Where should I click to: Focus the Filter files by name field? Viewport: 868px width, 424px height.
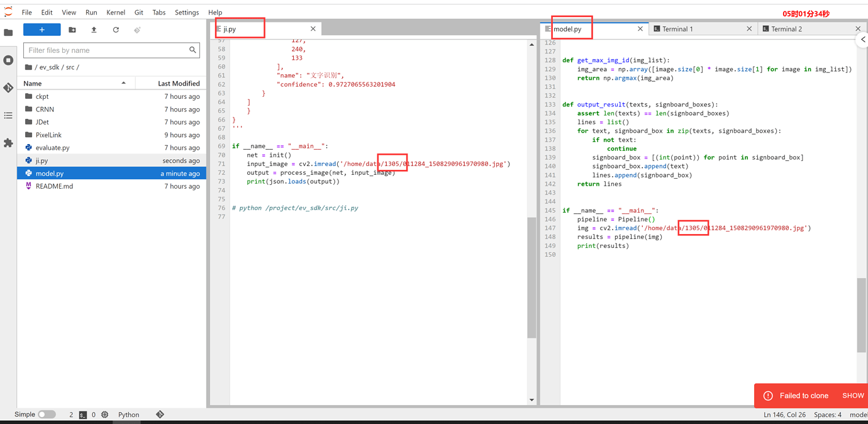click(111, 50)
